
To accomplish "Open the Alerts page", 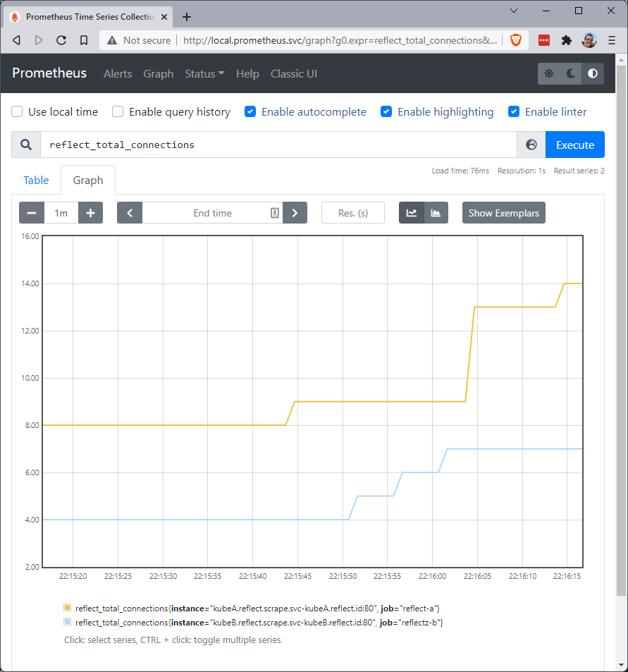I will tap(117, 73).
